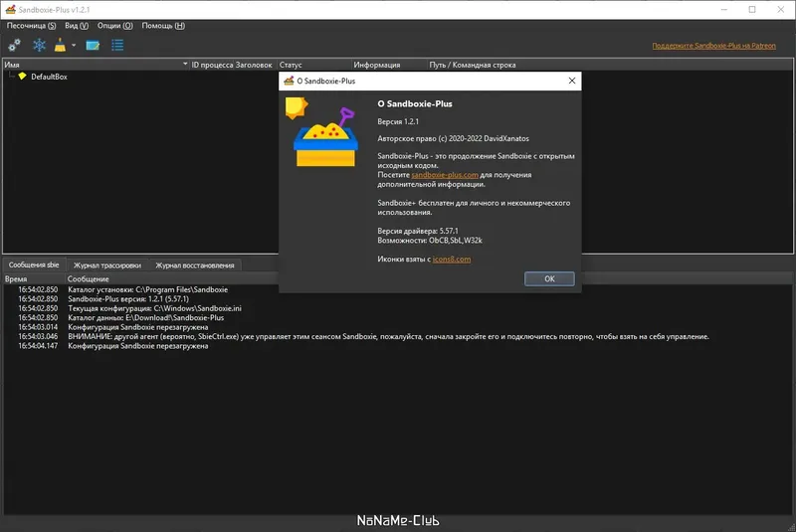The image size is (796, 532).
Task: Select the Каталог данных log message
Action: (145, 317)
